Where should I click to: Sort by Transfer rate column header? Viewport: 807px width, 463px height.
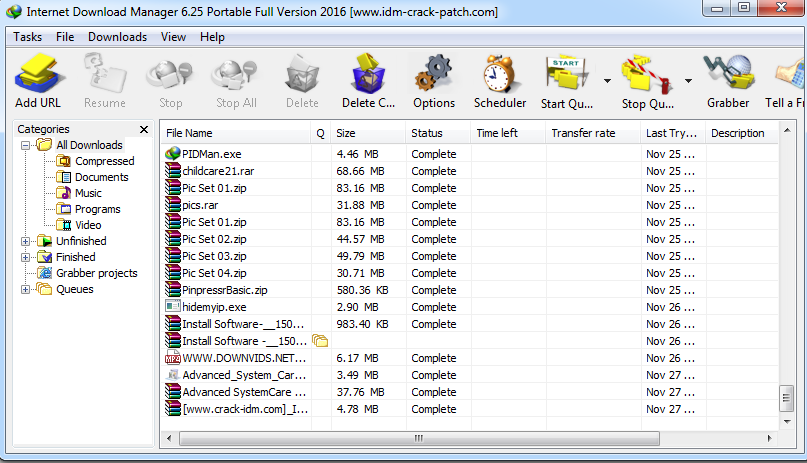[x=593, y=133]
